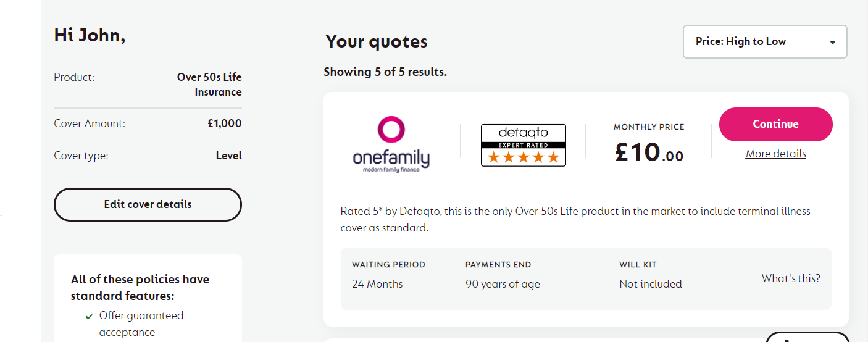Click the What's this? link
The height and width of the screenshot is (342, 868).
click(791, 278)
